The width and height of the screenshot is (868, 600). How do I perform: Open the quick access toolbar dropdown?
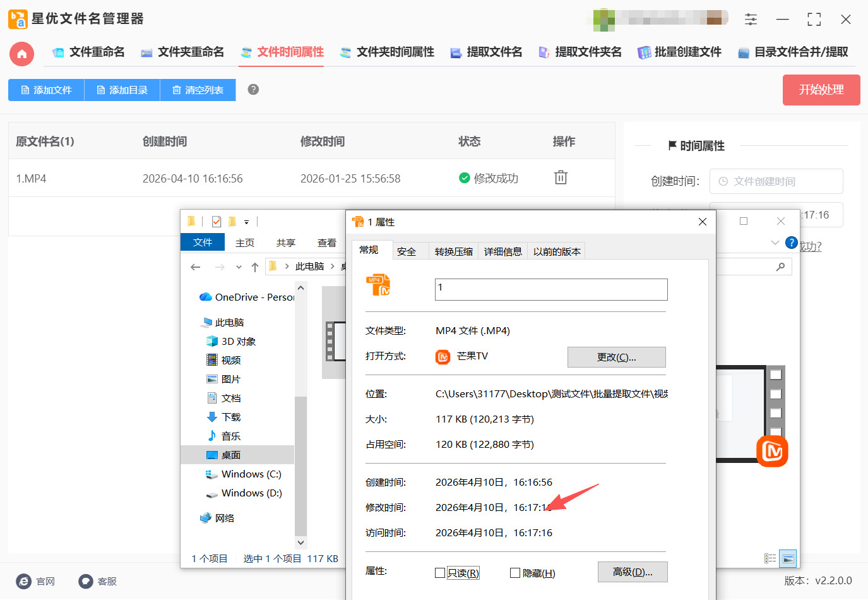[246, 222]
